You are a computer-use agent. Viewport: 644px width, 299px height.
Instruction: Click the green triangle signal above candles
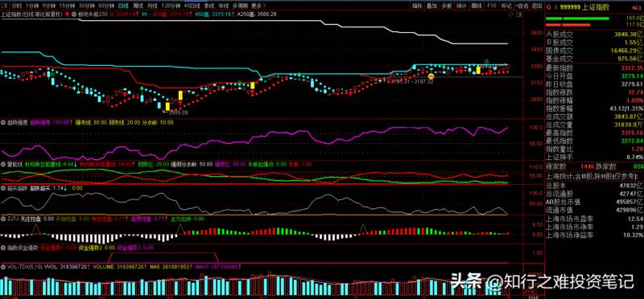pos(486,61)
